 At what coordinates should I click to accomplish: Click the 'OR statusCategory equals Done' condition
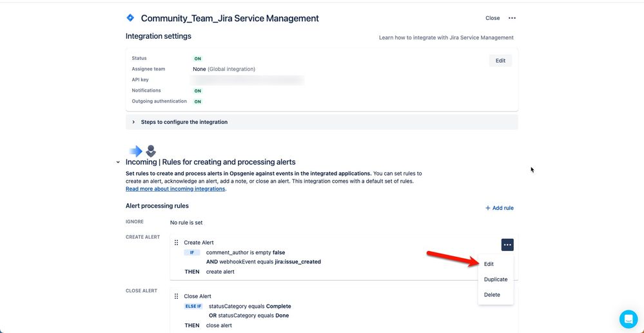248,316
